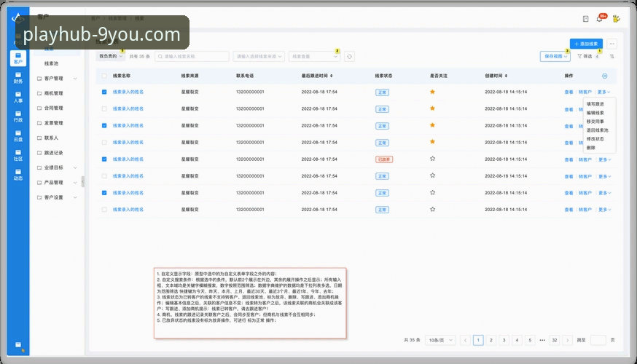Open the 筛选 filter funnel
637x364 pixels.
pos(585,56)
